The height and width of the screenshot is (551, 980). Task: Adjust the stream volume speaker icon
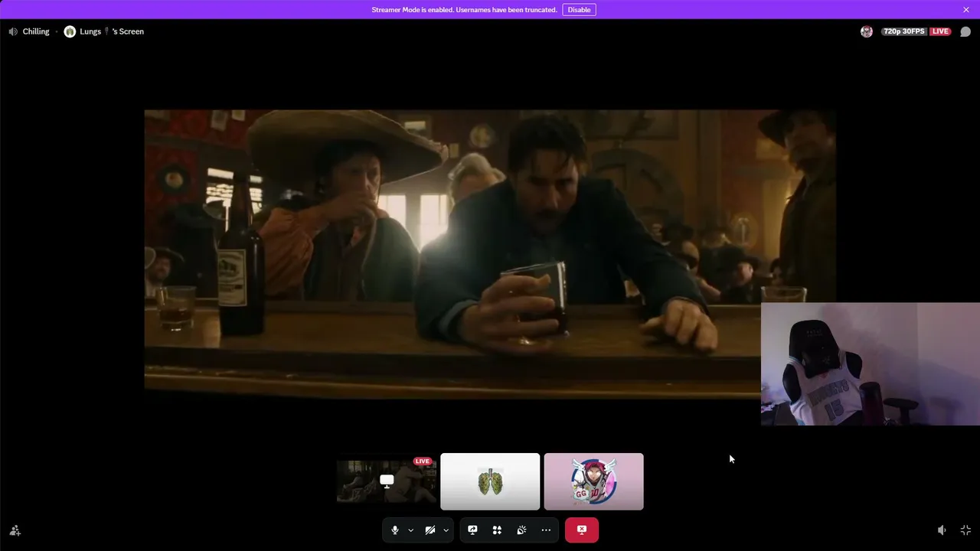942,530
